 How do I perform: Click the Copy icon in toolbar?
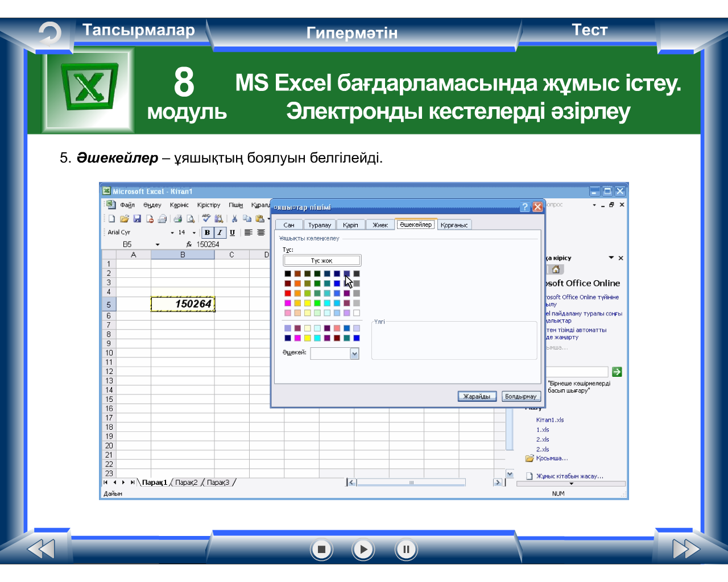coord(247,218)
